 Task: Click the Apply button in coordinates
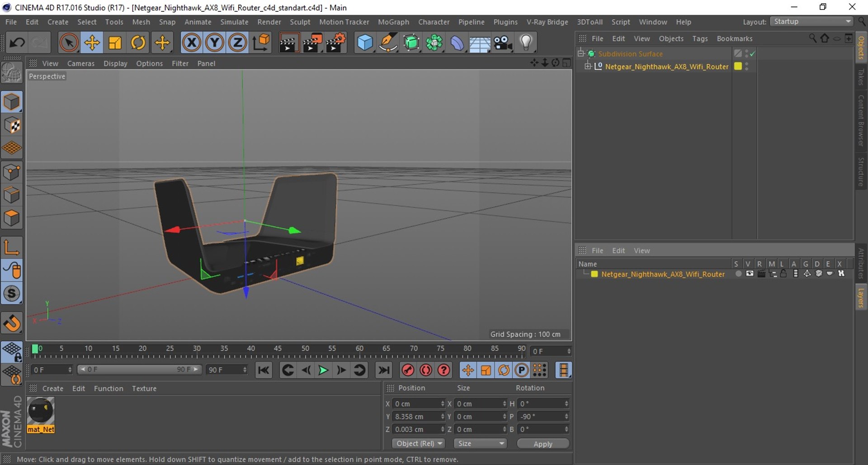(x=542, y=444)
